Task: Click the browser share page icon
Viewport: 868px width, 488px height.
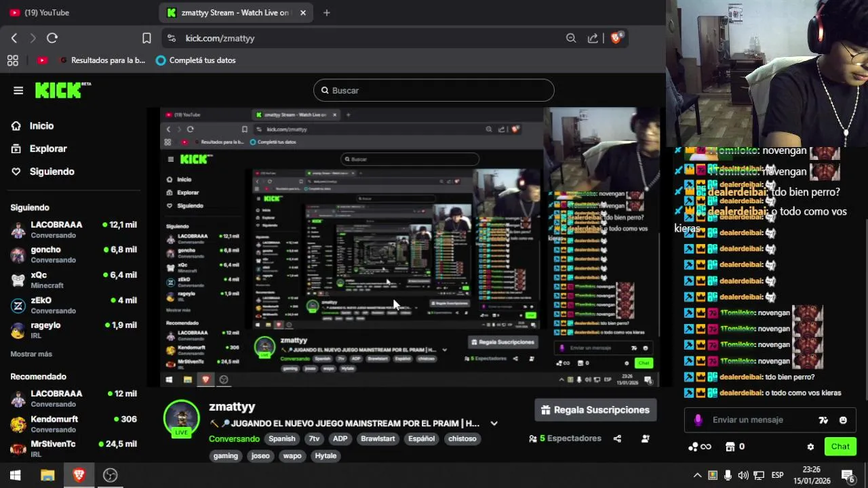Action: [593, 38]
